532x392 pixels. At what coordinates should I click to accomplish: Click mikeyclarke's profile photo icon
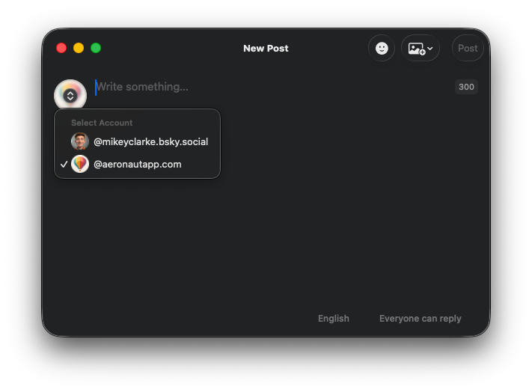(x=80, y=141)
